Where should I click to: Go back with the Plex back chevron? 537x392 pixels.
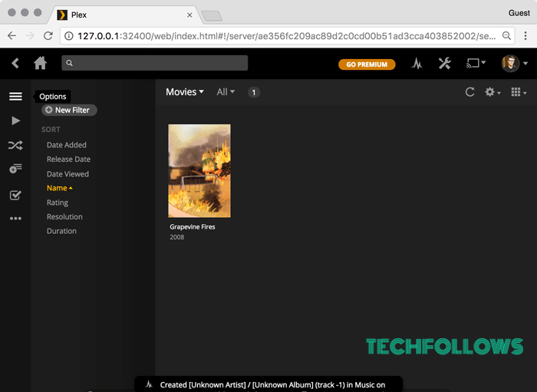click(x=15, y=64)
